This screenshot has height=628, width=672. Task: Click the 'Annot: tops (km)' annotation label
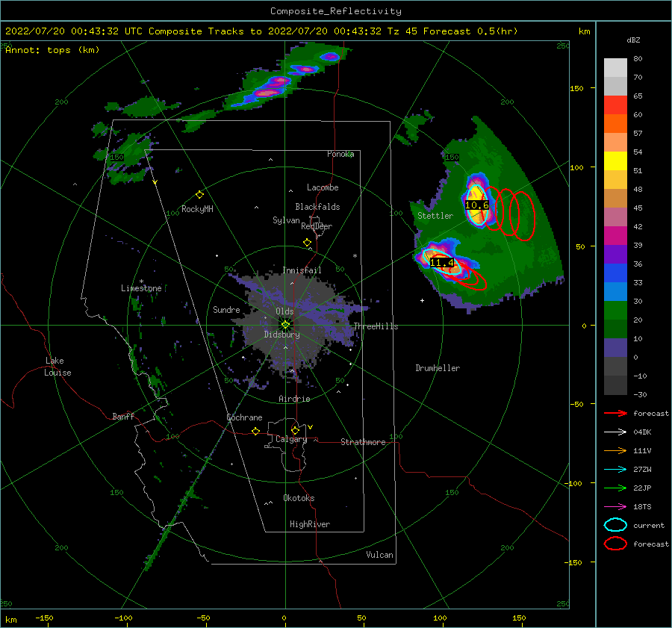[x=52, y=50]
